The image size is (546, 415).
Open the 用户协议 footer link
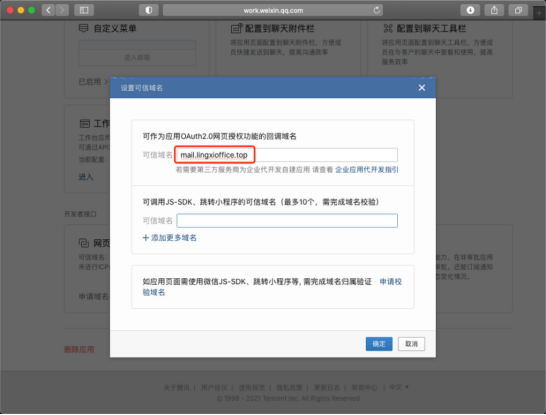click(214, 387)
